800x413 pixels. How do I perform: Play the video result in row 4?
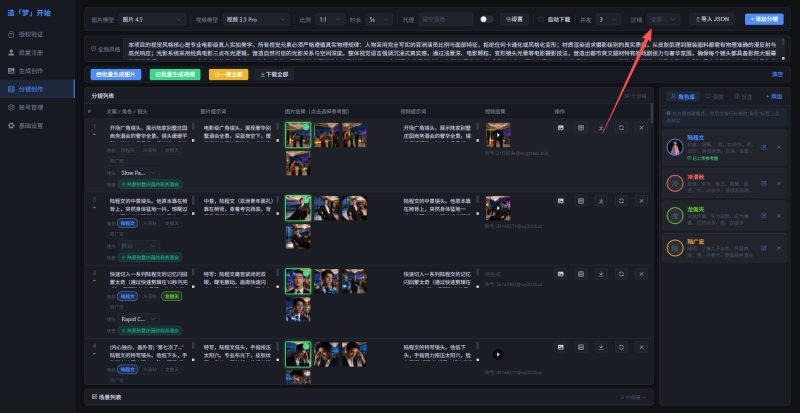pos(497,353)
